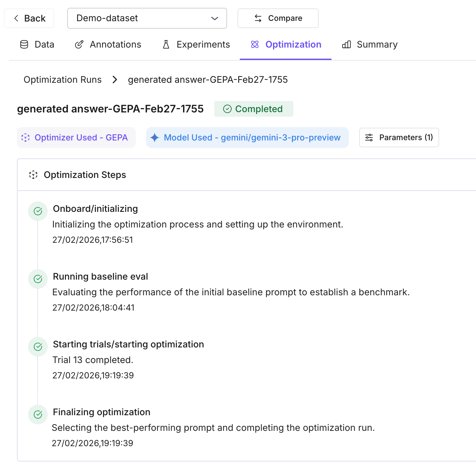
Task: Open the Parameters (1) panel
Action: (x=399, y=138)
